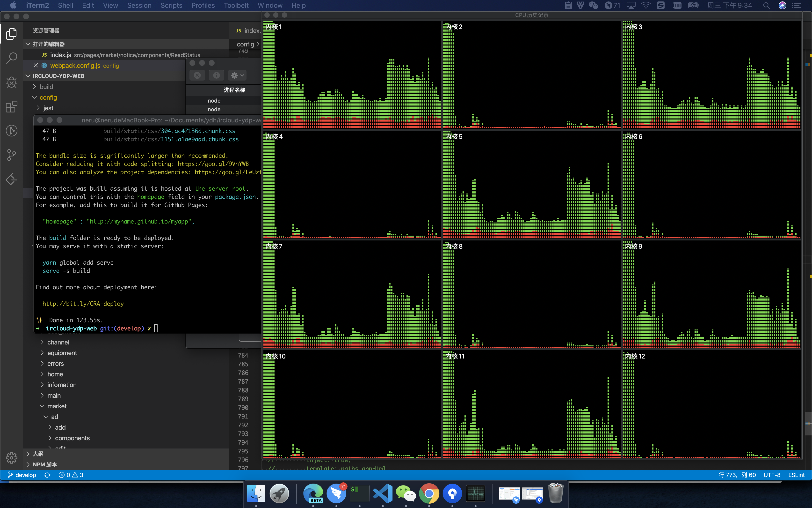The height and width of the screenshot is (508, 812).
Task: Close the webpack.config.js open editor
Action: pyautogui.click(x=36, y=65)
